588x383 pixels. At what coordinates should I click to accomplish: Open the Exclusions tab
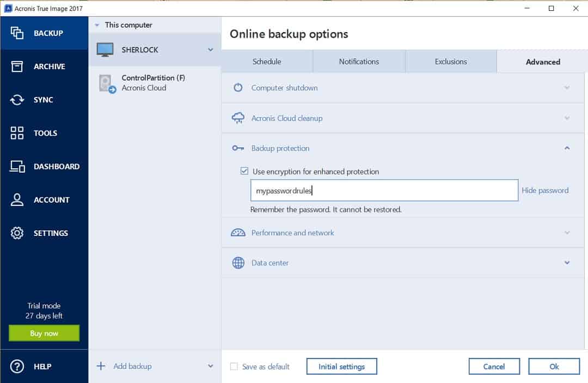pyautogui.click(x=451, y=62)
